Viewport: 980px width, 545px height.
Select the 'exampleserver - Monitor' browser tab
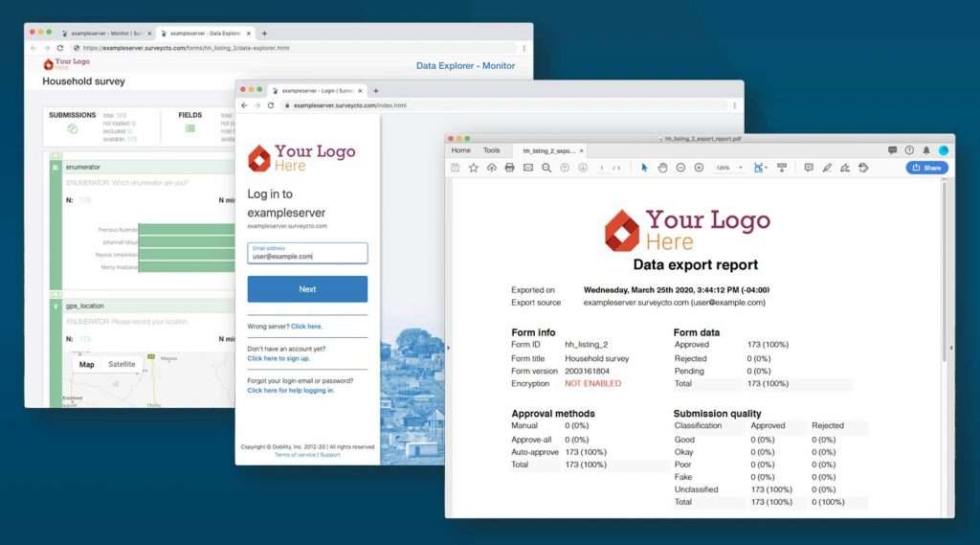coord(106,34)
